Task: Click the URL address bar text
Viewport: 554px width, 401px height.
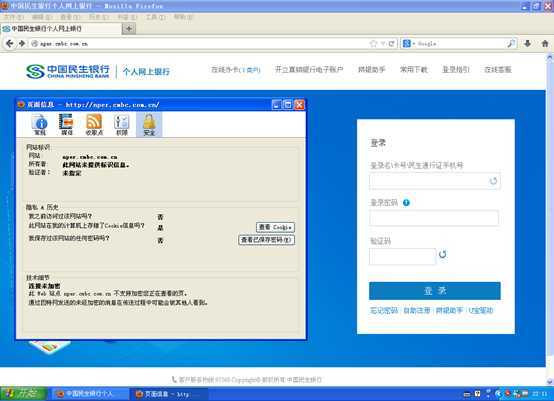Action: pos(64,44)
